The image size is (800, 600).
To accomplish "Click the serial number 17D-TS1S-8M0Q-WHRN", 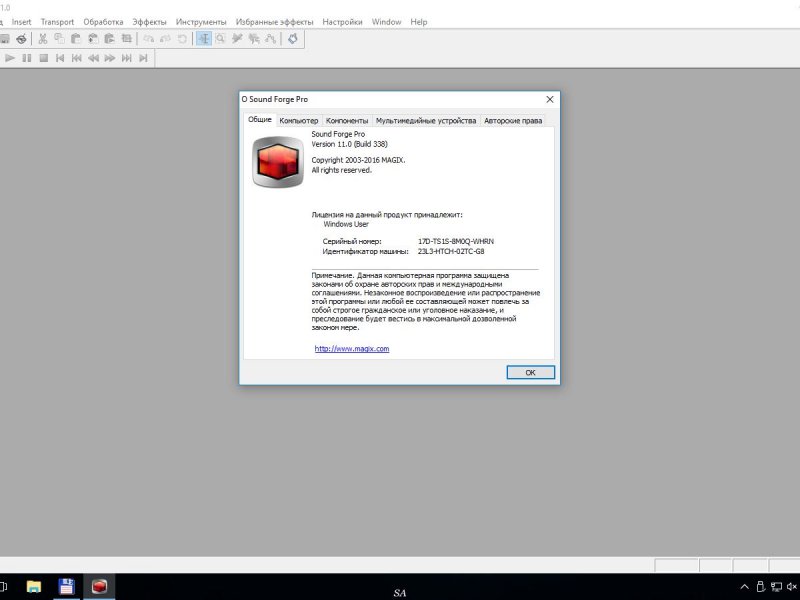I will (x=456, y=241).
